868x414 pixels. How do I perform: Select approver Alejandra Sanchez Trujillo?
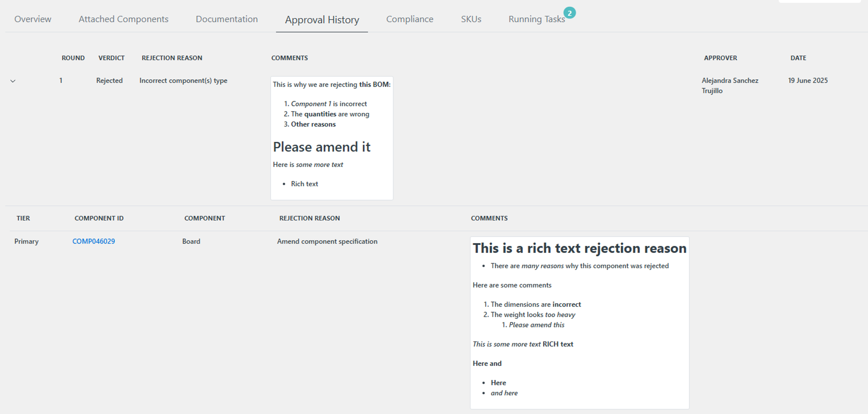pos(730,85)
